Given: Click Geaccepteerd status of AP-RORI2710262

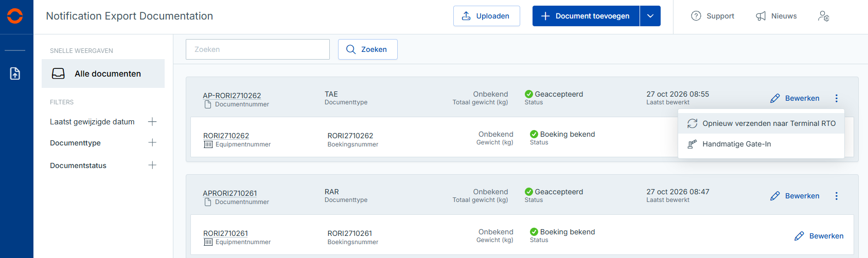Looking at the screenshot, I should point(554,94).
